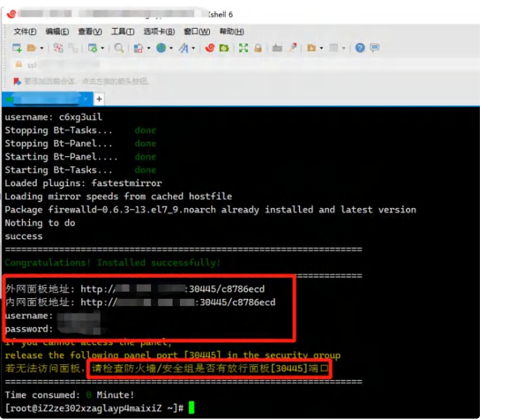Click the red Disconnect icon
This screenshot has height=420, width=510.
(58, 48)
